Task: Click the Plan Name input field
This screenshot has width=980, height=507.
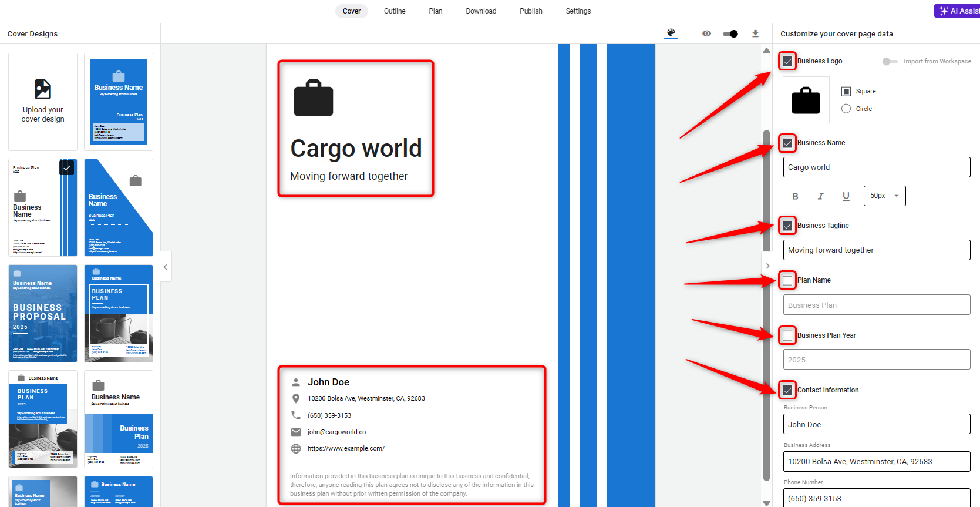Action: (877, 305)
